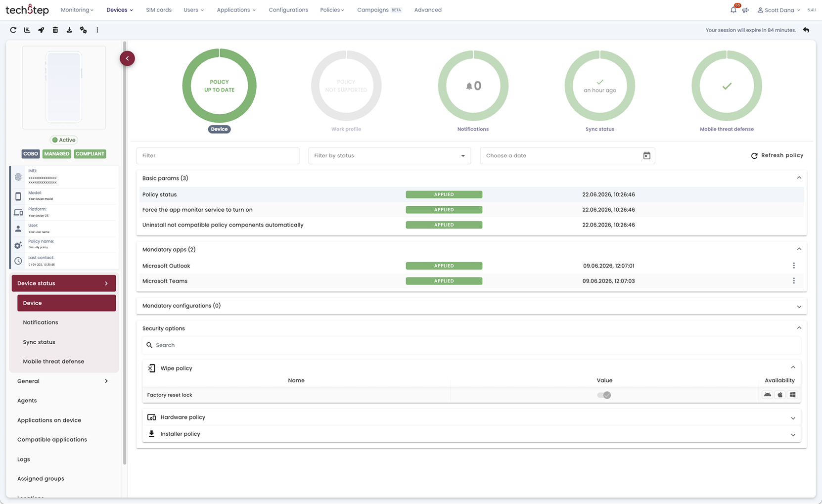This screenshot has width=822, height=504.
Task: Open Campaigns beta page
Action: [x=379, y=10]
